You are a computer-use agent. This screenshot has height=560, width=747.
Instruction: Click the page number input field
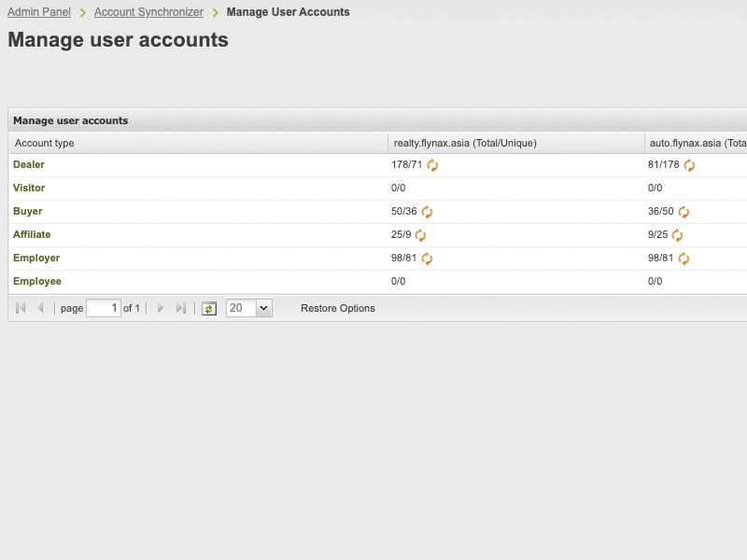[103, 308]
